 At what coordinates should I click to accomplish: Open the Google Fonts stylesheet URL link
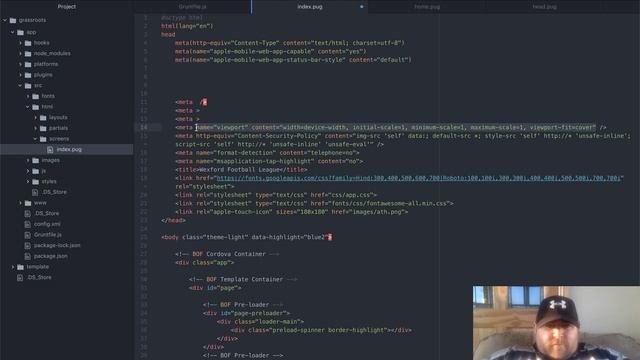click(418, 178)
